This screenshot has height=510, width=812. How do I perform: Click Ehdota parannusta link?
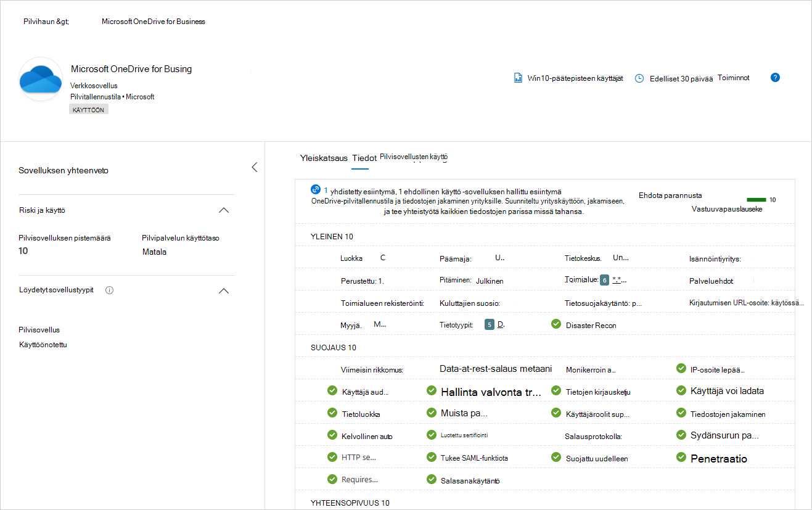click(x=670, y=195)
